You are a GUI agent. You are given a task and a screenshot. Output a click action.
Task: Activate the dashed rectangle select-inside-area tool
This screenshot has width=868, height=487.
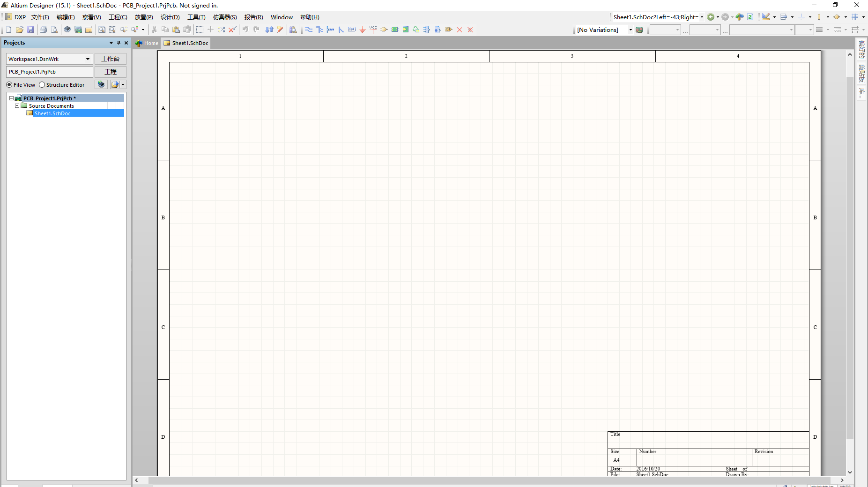200,30
